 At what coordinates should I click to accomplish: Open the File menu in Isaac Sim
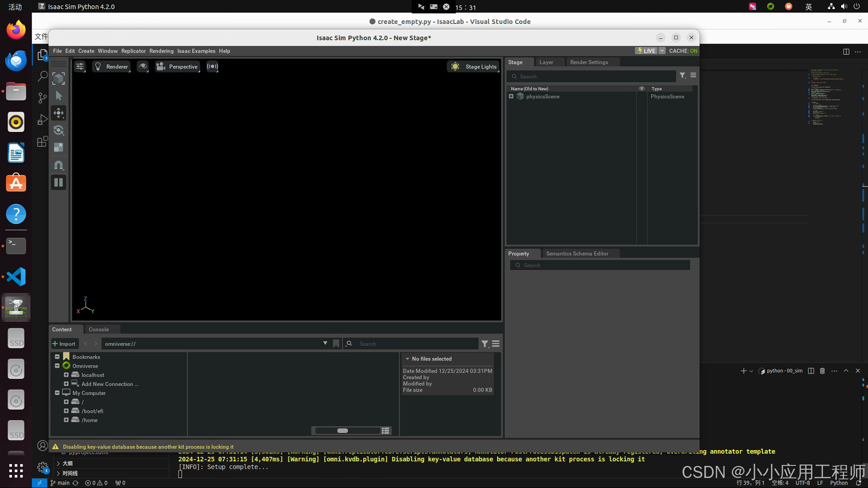57,51
